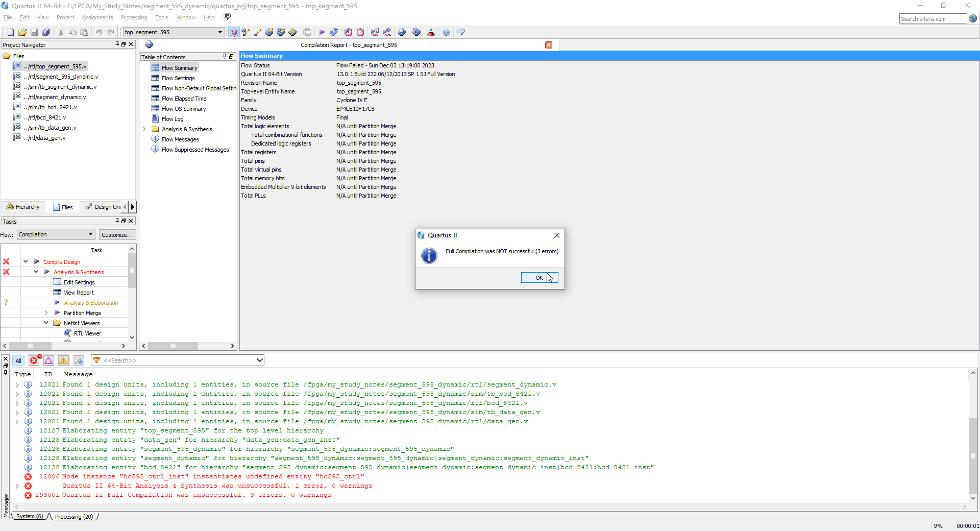Screen dimensions: 980x531
Task: Expand the segment_dynamic.v 12021 message row
Action: click(17, 385)
